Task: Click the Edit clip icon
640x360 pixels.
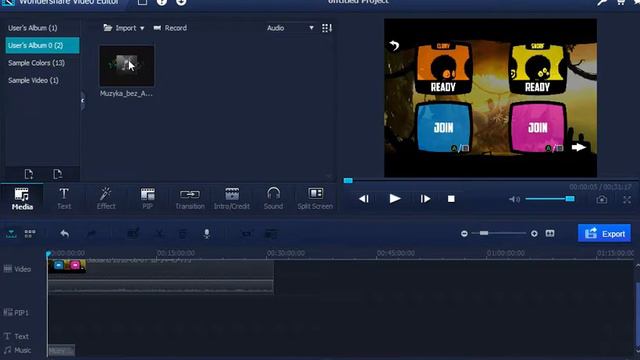Action: point(133,233)
